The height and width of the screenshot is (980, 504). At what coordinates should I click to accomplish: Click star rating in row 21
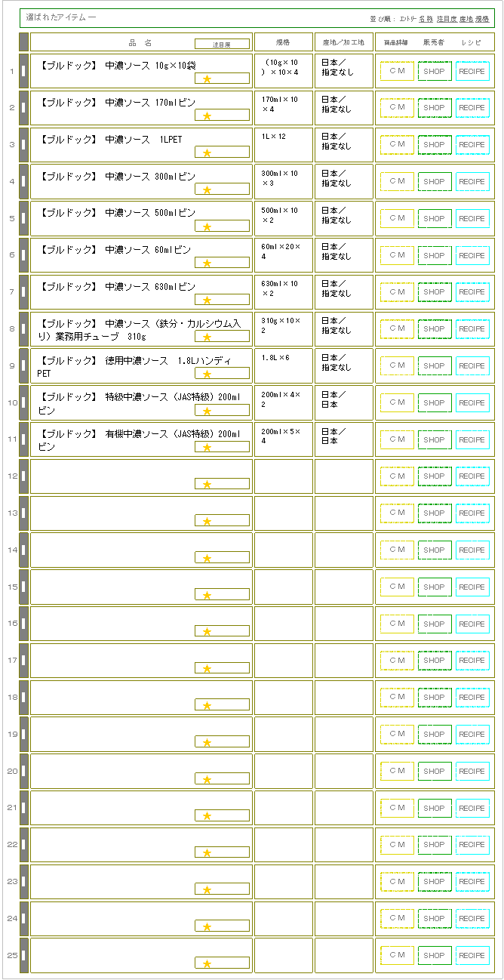222,815
